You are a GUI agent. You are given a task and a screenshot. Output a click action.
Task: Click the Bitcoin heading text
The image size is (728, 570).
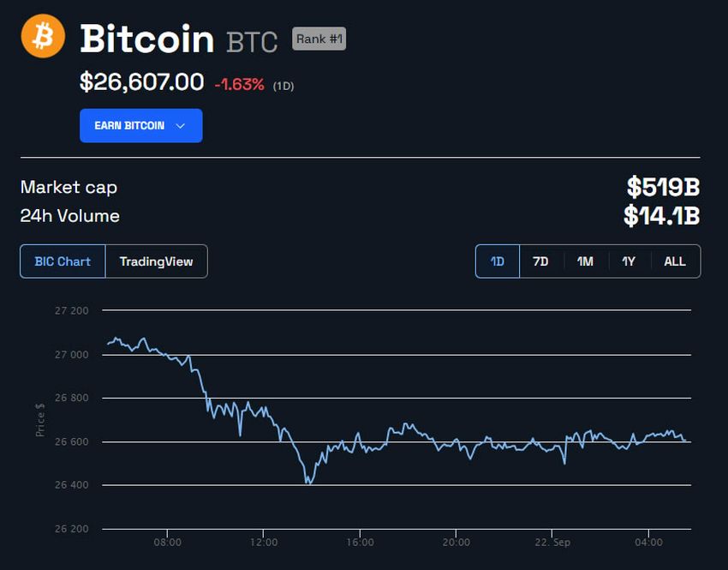coord(146,39)
